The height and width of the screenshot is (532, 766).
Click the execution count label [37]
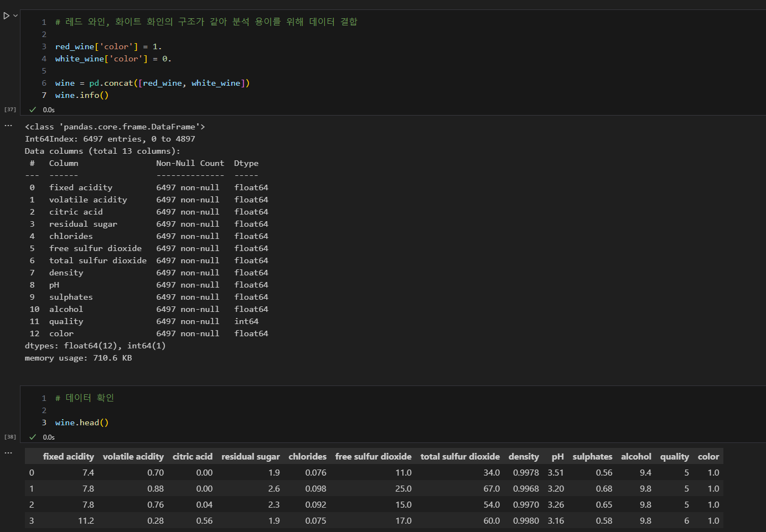[x=10, y=109]
